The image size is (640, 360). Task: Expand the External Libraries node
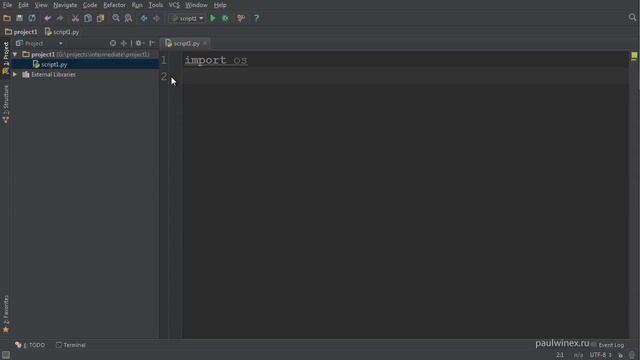click(15, 75)
